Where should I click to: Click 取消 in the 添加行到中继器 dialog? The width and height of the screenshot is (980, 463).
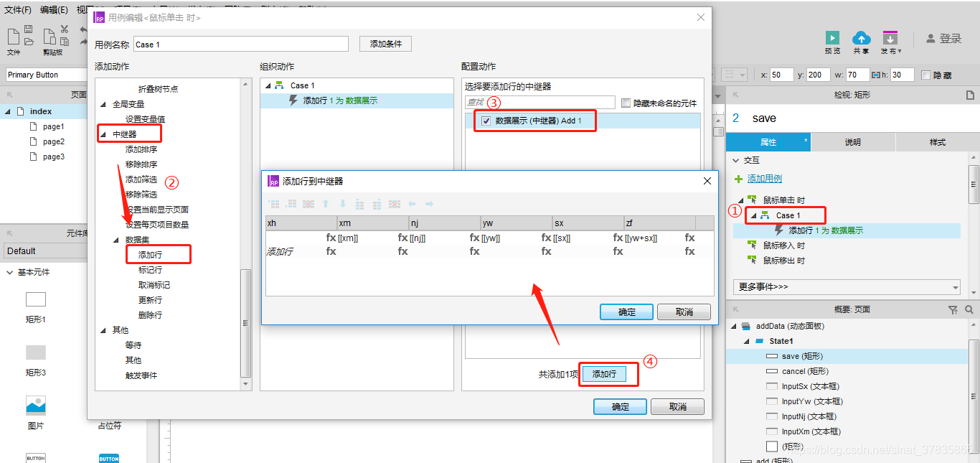[684, 312]
